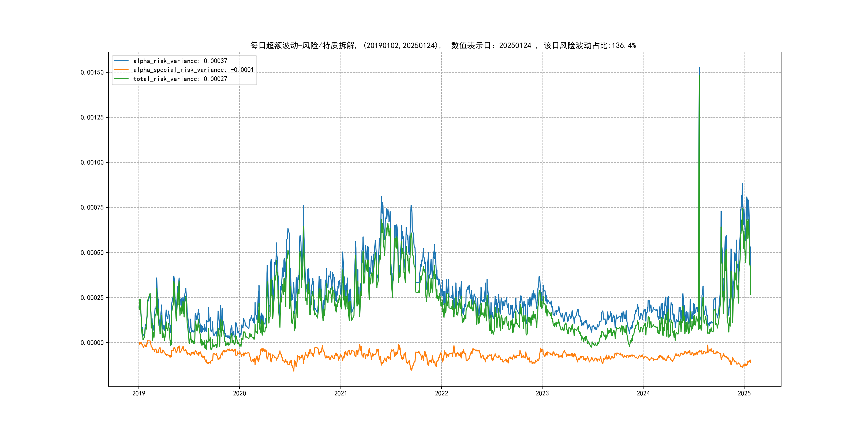The image size is (868, 434).
Task: Select the alpha_special_risk_variance legend label text
Action: (x=193, y=70)
